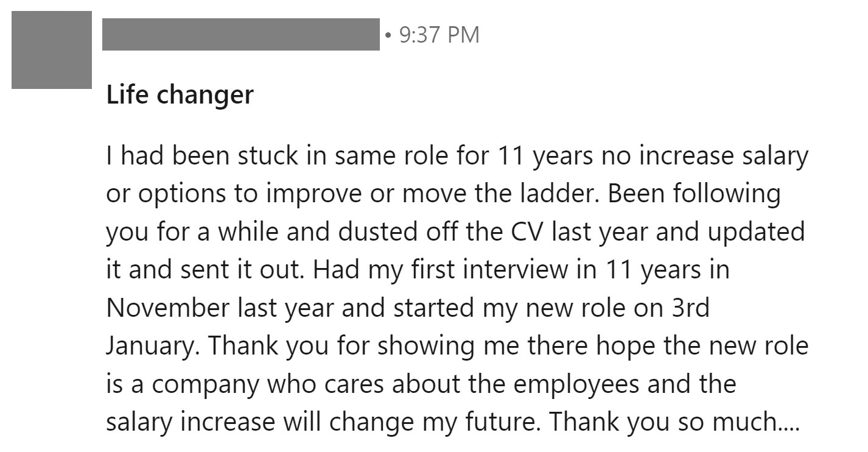
Task: Click the text "3rd" in the message
Action: (690, 308)
